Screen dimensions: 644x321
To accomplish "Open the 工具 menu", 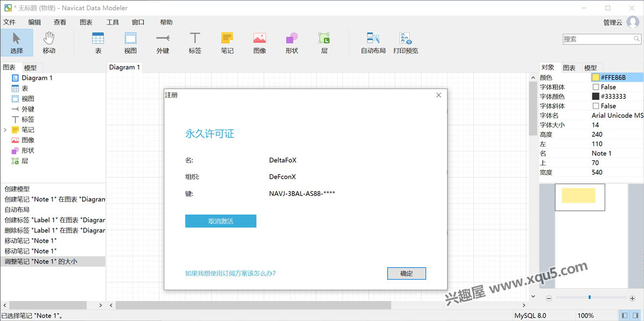I will 113,22.
